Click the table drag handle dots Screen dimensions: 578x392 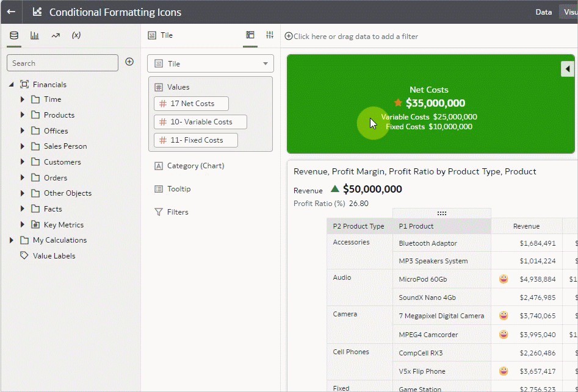442,213
